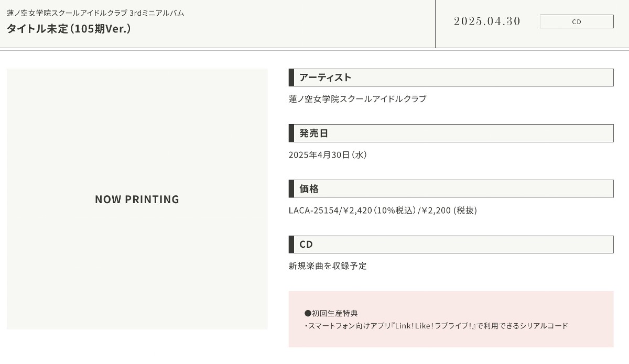Viewport: 629px width, 364px height.
Task: Click artist name 蓮ノ空女学院スクールアイドルクラブ below アーティスト
Action: pos(357,99)
